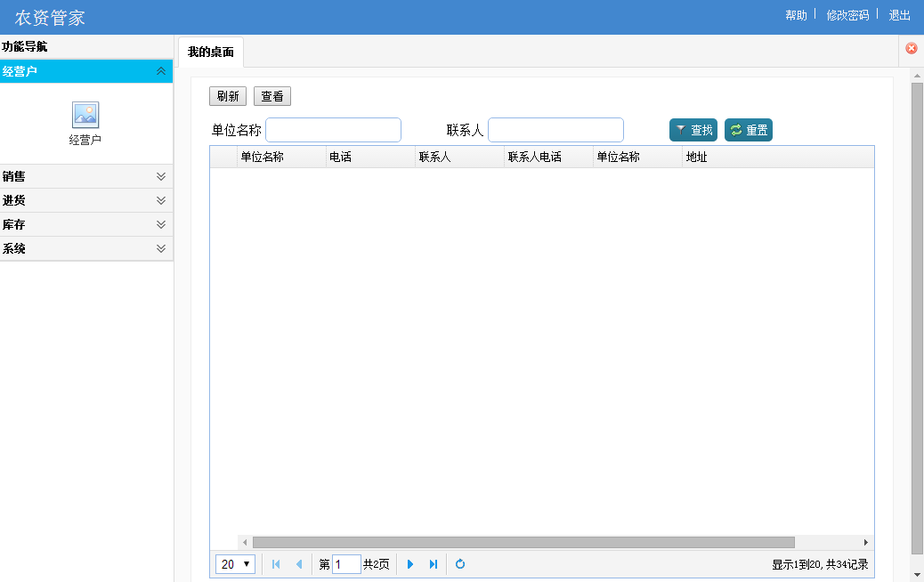Click the 修改密码 link in header
Image resolution: width=924 pixels, height=582 pixels.
click(847, 15)
